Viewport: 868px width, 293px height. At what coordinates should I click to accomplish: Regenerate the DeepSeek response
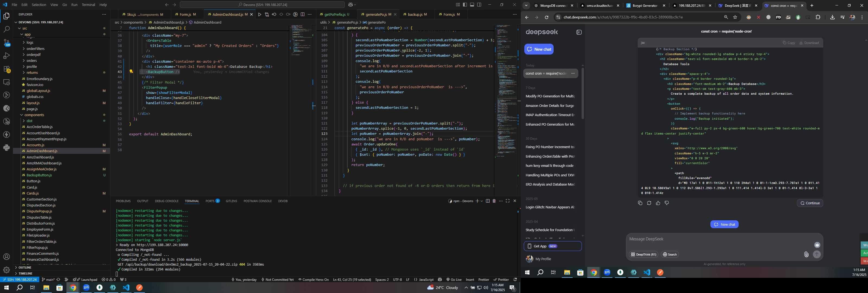(x=649, y=203)
